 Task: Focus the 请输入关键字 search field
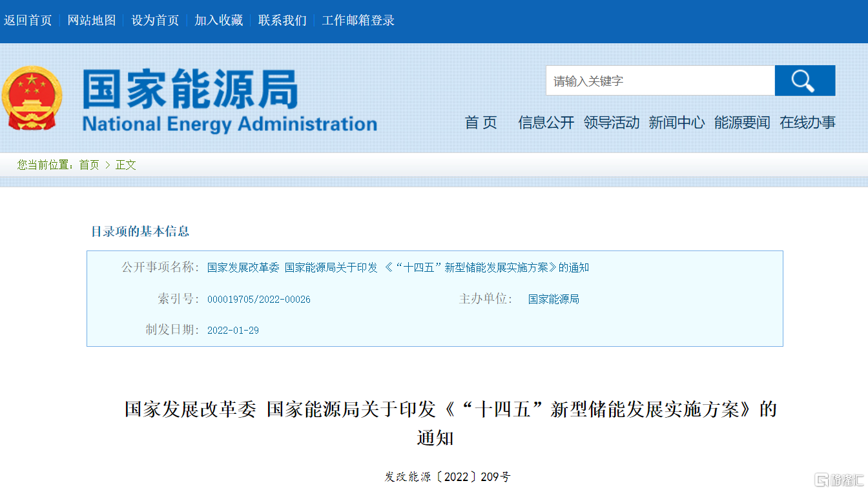click(660, 81)
